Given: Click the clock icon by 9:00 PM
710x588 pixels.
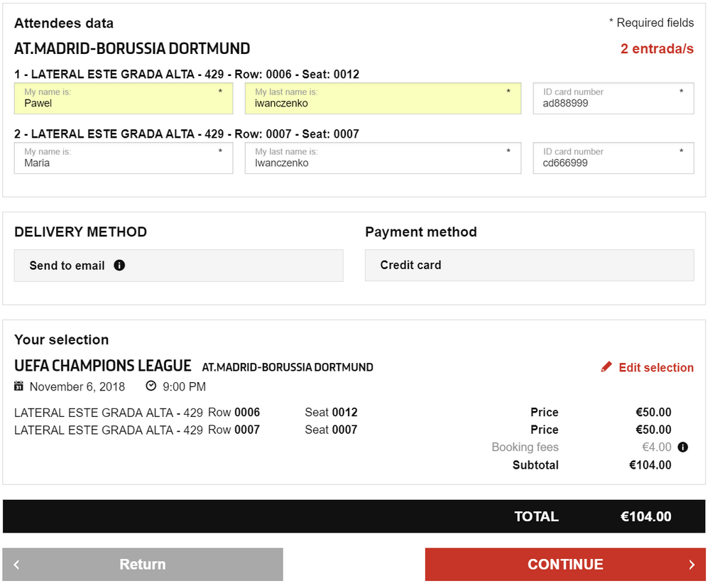Looking at the screenshot, I should 151,386.
